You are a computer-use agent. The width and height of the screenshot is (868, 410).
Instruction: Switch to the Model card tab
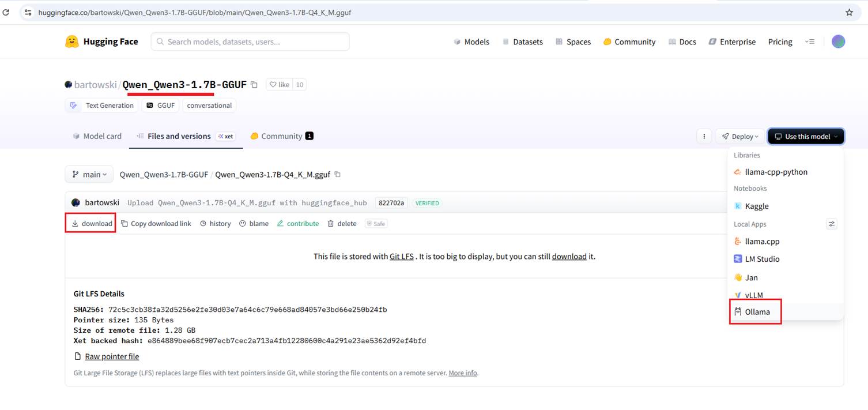pyautogui.click(x=97, y=136)
